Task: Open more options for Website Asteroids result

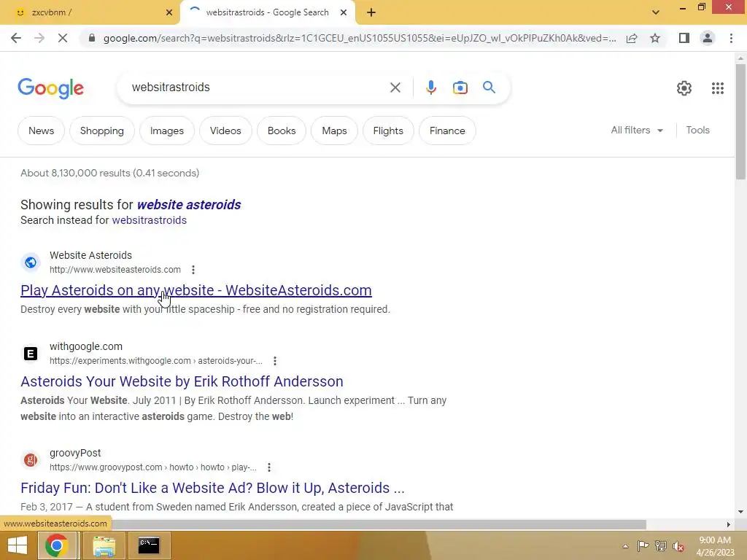Action: click(193, 270)
